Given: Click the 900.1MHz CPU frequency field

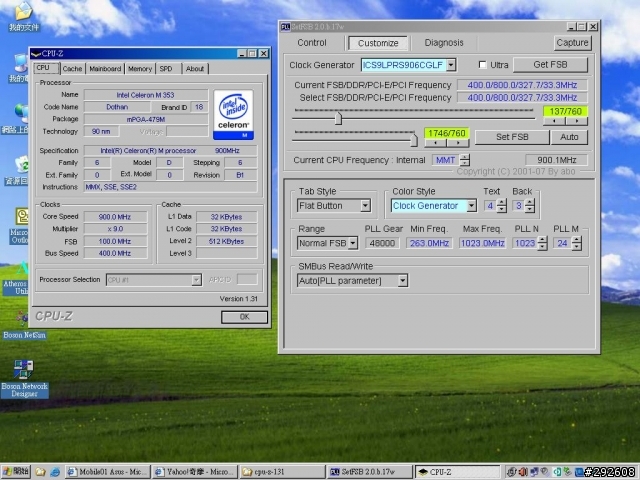Looking at the screenshot, I should (556, 160).
